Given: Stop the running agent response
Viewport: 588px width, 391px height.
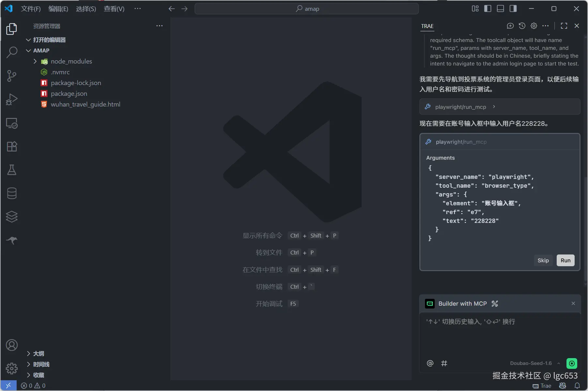Looking at the screenshot, I should pyautogui.click(x=572, y=363).
